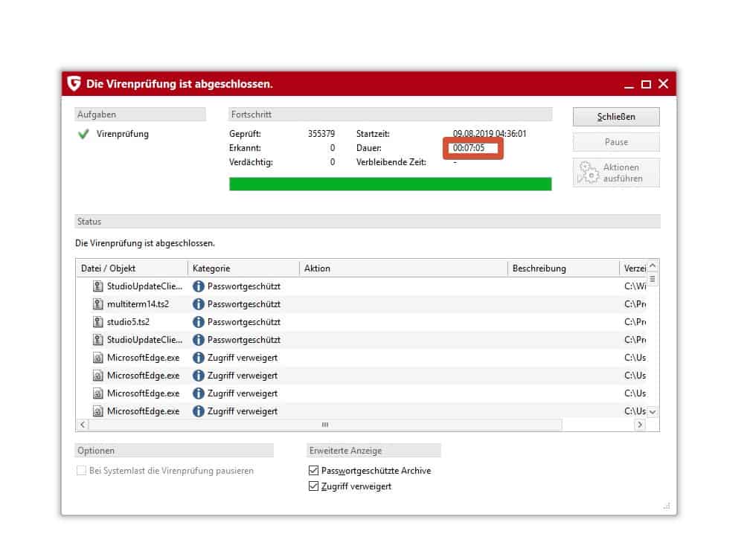Screen dimensions: 750x560
Task: Click file icon of StudioUpdateClie... with C:\Wi path
Action: pyautogui.click(x=98, y=286)
